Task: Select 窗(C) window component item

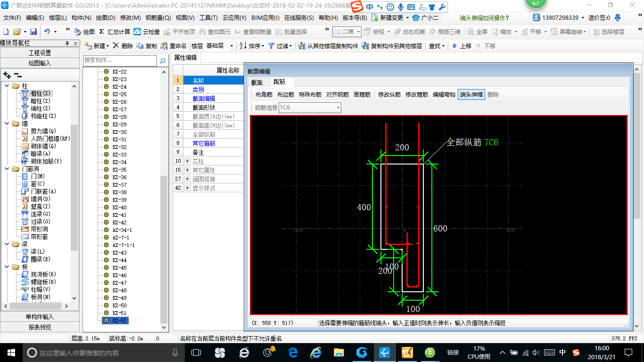Action: tap(33, 184)
